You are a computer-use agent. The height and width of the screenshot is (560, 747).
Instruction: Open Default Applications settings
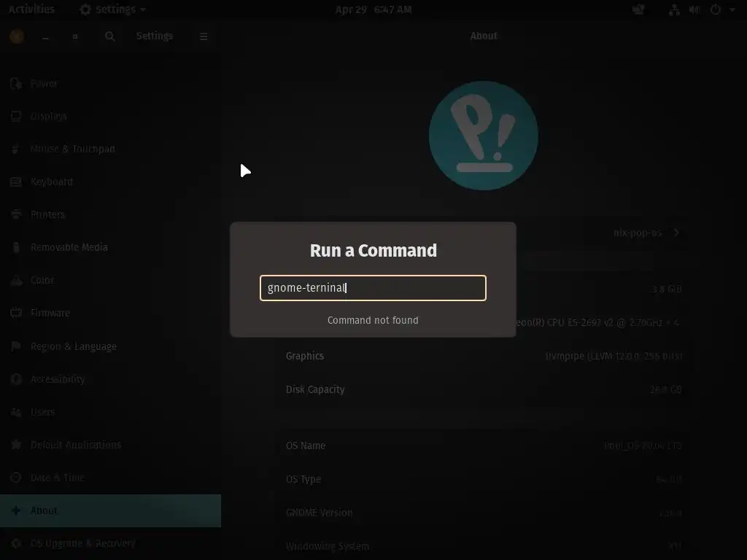click(x=111, y=445)
